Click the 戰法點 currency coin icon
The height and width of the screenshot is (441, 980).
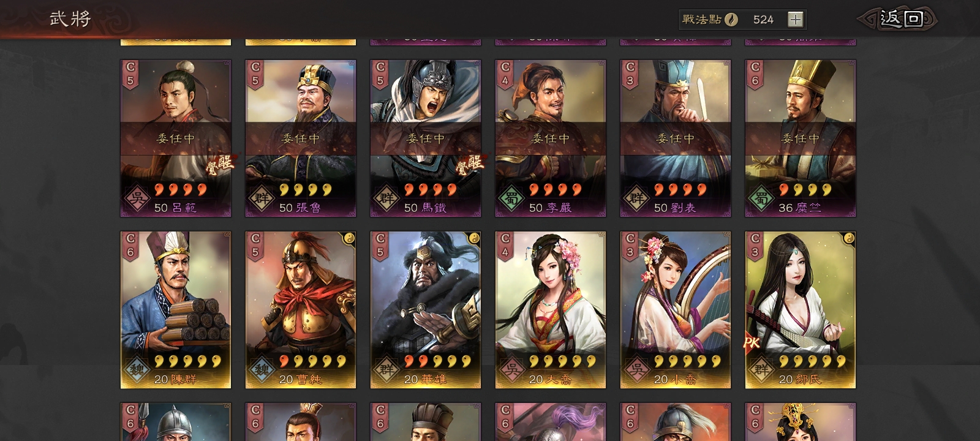pyautogui.click(x=731, y=20)
